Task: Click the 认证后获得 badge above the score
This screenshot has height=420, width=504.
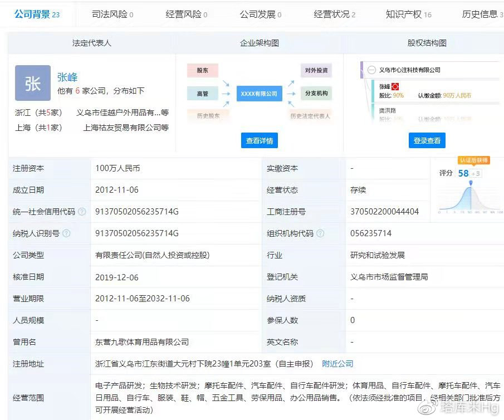Action: (473, 160)
